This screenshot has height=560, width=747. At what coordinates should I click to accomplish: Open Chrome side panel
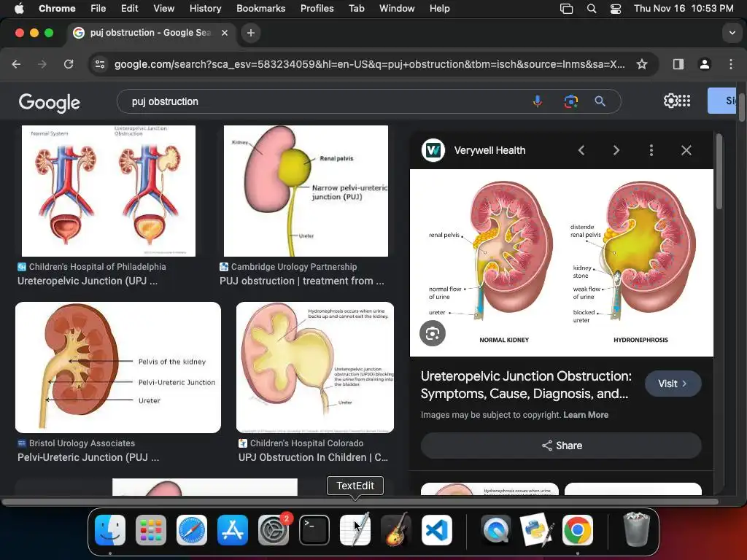coord(678,64)
